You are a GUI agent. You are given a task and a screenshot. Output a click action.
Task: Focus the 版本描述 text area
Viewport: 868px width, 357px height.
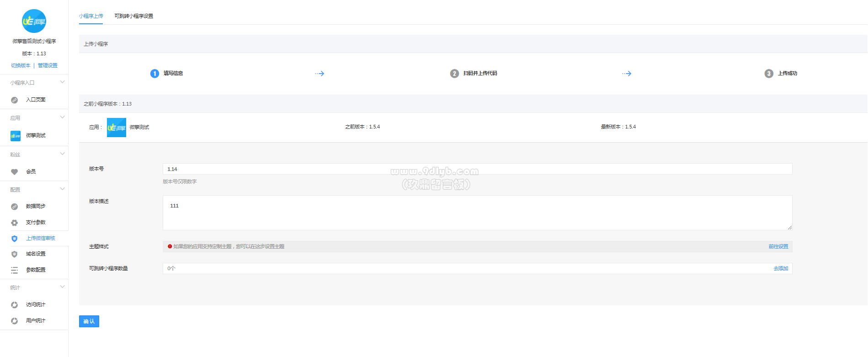pos(477,213)
